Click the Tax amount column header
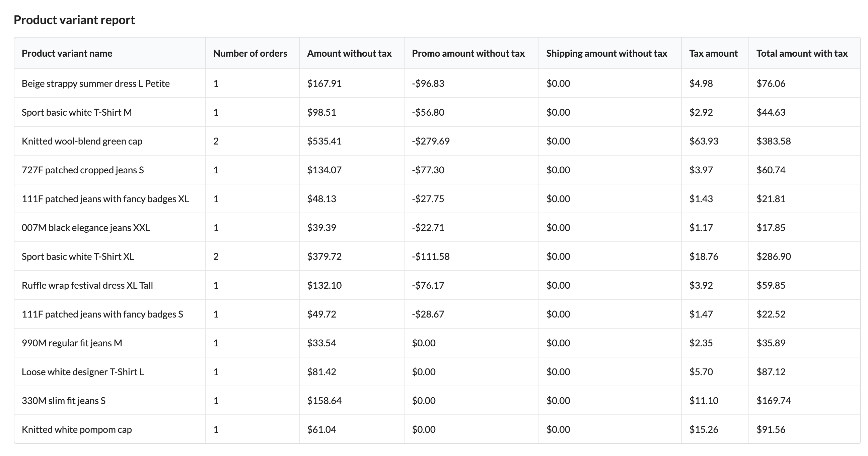Viewport: 868px width, 456px height. (713, 53)
